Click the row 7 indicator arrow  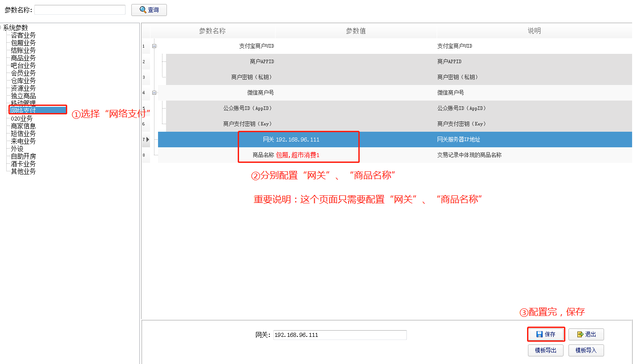pyautogui.click(x=148, y=139)
